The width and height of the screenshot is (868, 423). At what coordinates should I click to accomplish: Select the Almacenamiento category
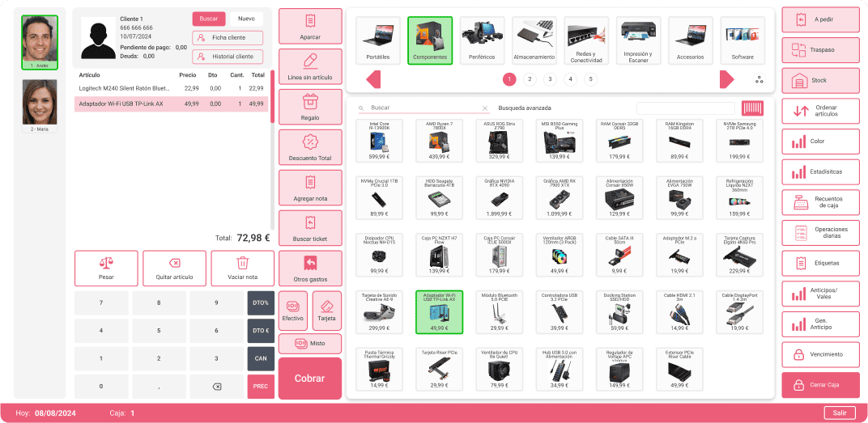pyautogui.click(x=534, y=40)
